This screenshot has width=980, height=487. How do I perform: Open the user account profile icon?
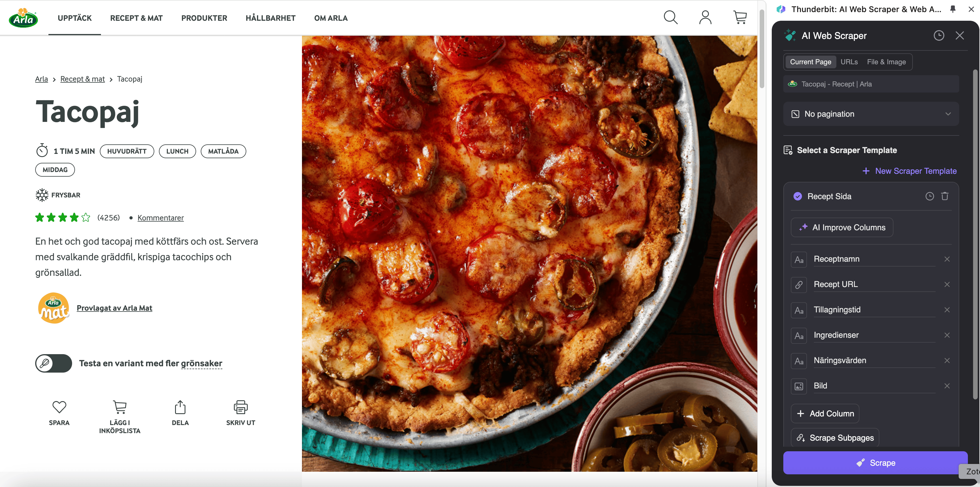[x=705, y=18]
